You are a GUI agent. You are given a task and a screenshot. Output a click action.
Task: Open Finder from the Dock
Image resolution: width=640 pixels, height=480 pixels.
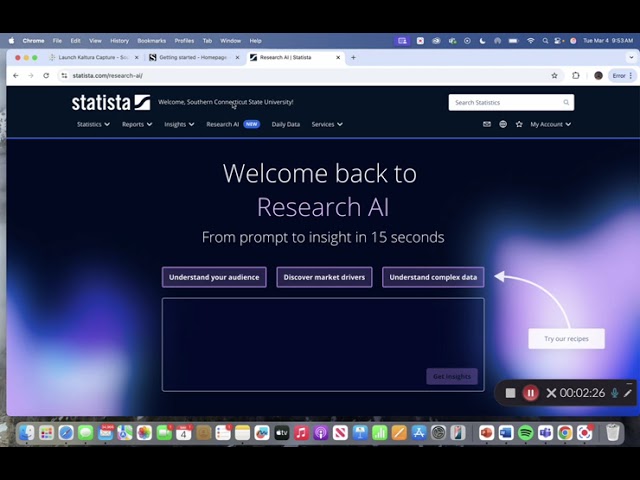27,433
